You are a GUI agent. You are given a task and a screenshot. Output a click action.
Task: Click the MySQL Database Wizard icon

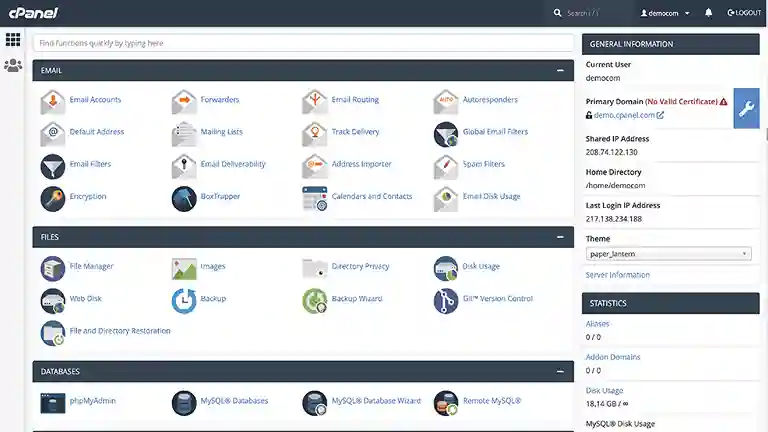[x=315, y=403]
